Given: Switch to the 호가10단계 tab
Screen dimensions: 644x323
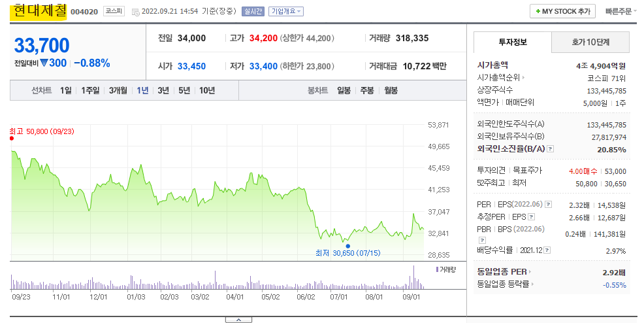Looking at the screenshot, I should [x=590, y=42].
